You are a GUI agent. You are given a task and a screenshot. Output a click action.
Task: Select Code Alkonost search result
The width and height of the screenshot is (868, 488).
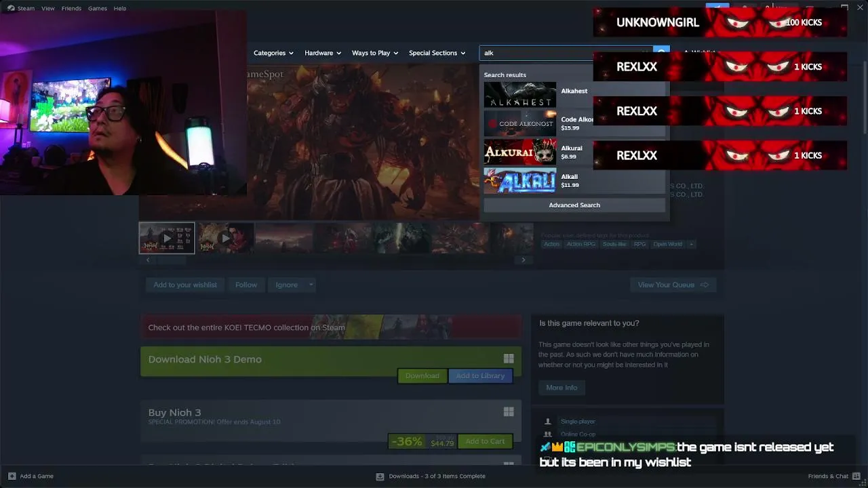tap(574, 123)
